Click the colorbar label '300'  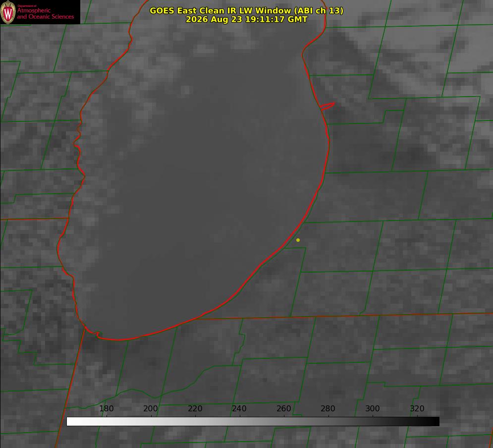pos(373,408)
